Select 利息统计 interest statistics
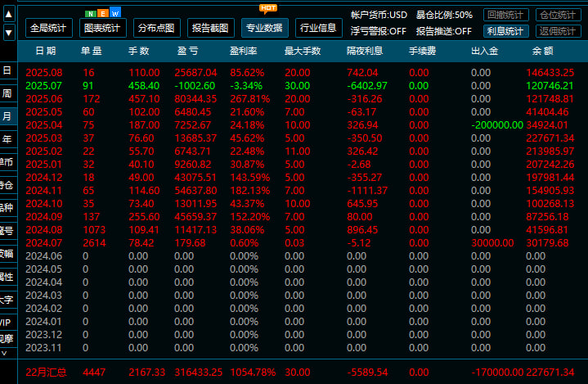This screenshot has width=588, height=384. click(506, 31)
